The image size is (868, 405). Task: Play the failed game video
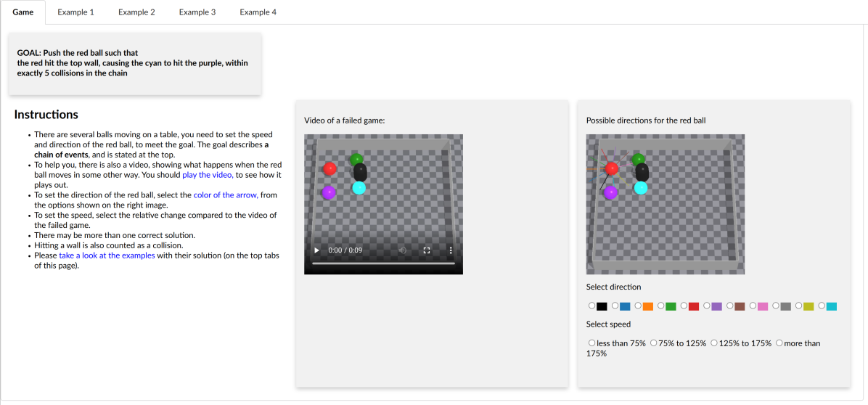pyautogui.click(x=316, y=250)
